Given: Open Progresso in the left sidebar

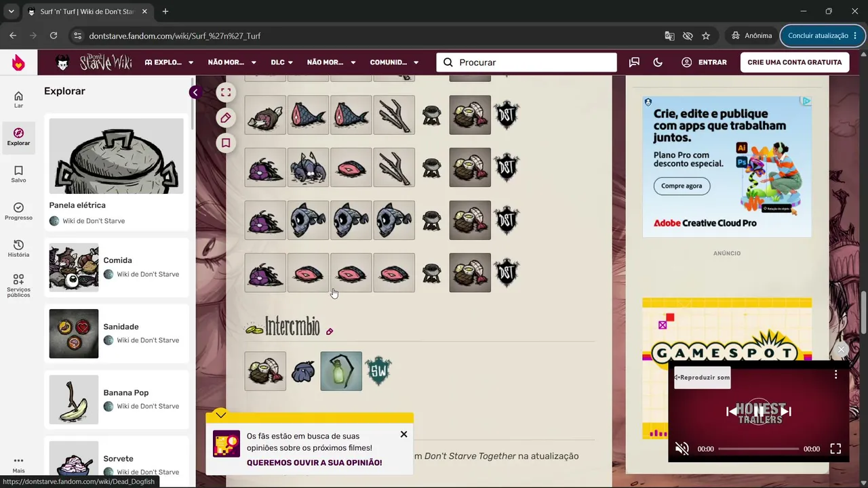Looking at the screenshot, I should (x=18, y=211).
